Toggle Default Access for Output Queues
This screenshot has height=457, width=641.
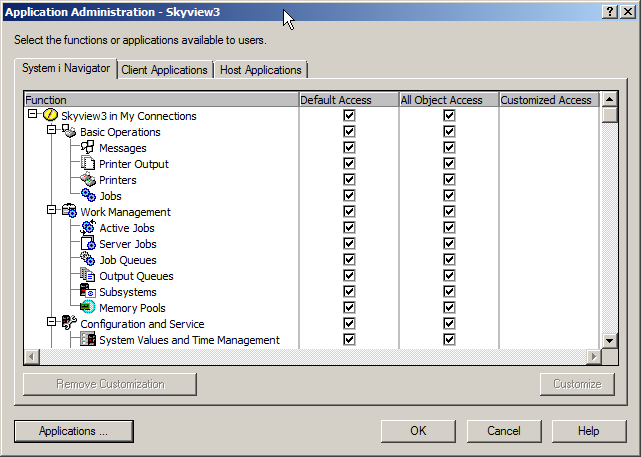[349, 275]
